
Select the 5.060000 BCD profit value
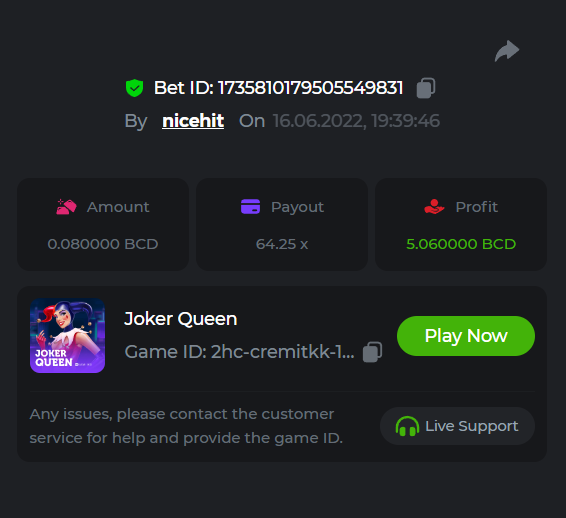[461, 244]
